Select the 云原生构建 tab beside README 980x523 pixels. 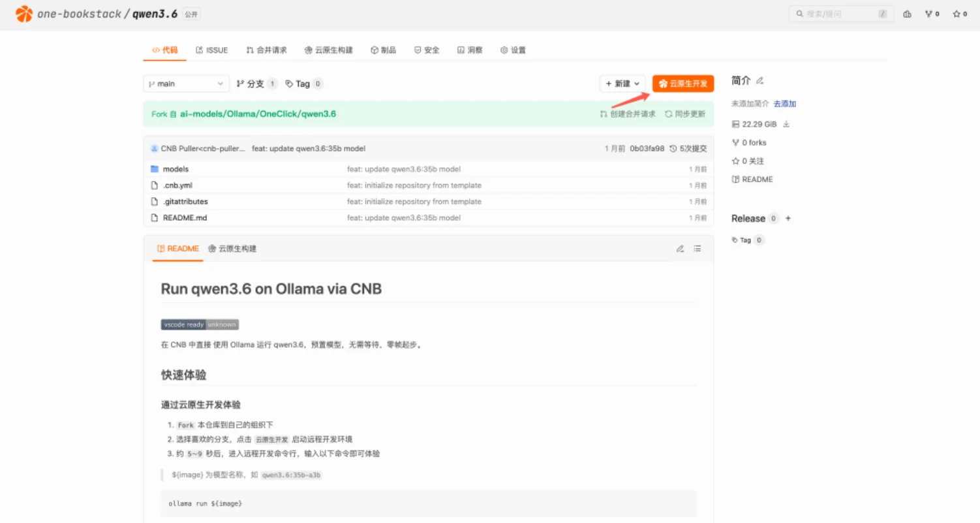tap(232, 249)
